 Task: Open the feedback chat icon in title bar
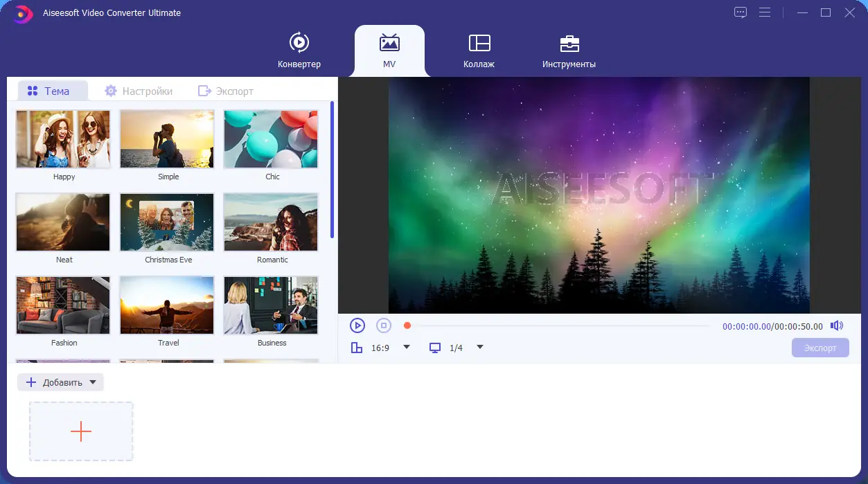click(741, 12)
